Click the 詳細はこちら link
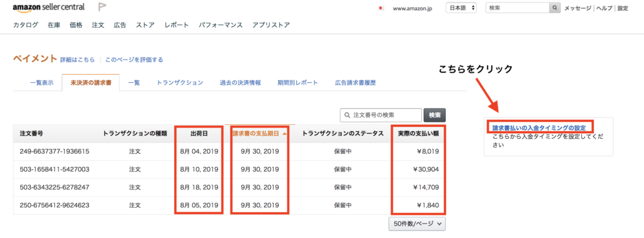Viewport: 644px width, 238px height. tap(77, 60)
